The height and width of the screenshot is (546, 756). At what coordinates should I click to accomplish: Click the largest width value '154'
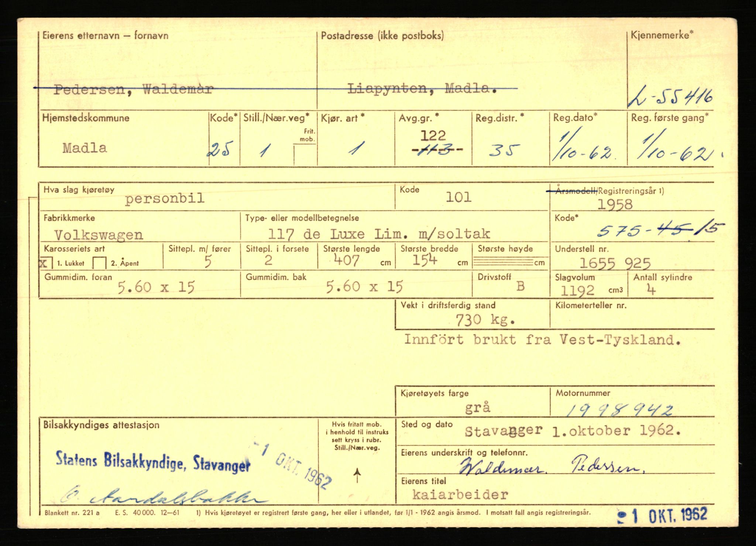tap(425, 260)
